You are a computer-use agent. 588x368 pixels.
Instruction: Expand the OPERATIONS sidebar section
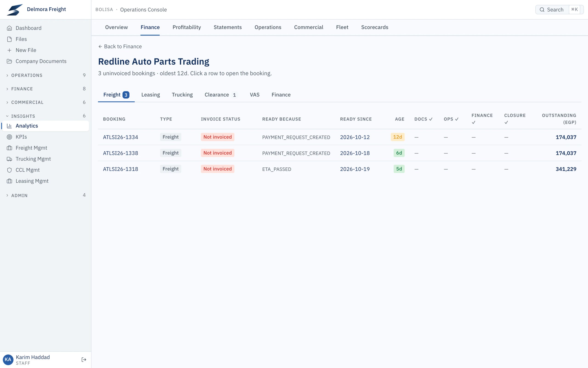pos(46,75)
